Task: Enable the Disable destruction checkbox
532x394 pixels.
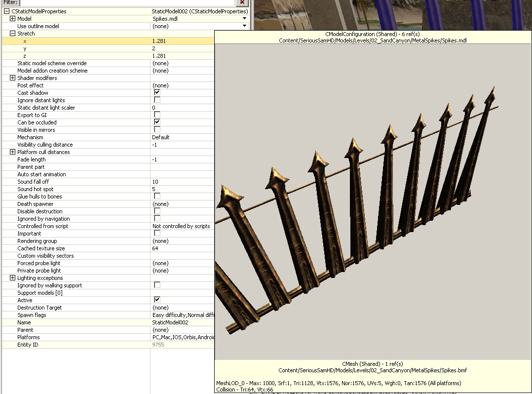Action: (157, 211)
